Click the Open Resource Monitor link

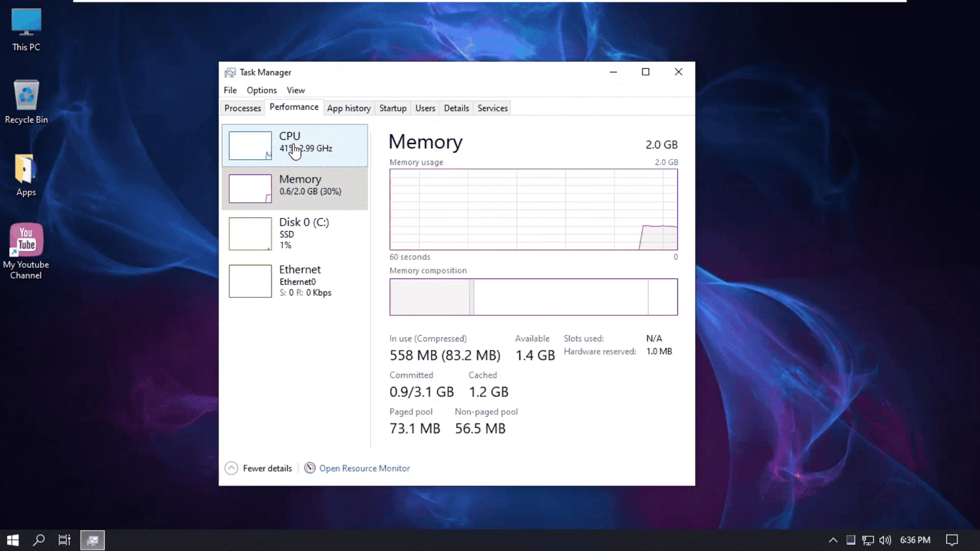point(364,468)
